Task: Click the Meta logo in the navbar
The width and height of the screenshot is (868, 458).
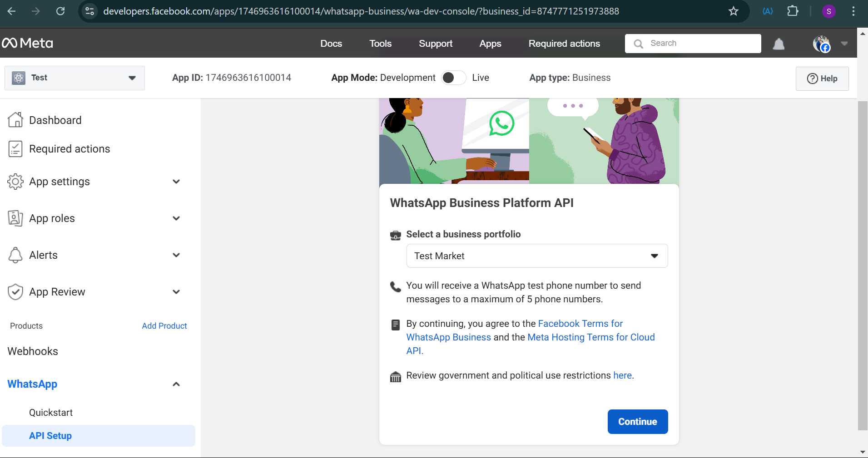Action: (27, 43)
